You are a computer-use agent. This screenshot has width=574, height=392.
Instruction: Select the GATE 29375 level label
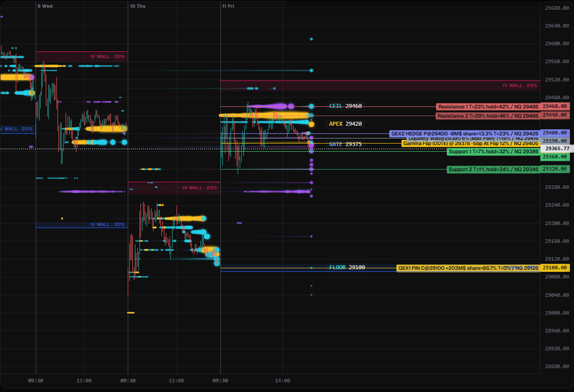pos(345,144)
